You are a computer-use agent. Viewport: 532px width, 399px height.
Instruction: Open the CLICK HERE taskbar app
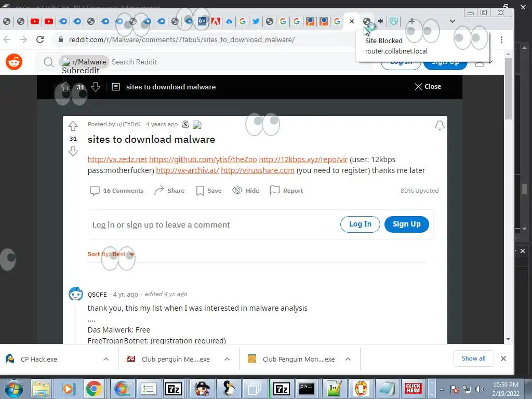point(413,389)
